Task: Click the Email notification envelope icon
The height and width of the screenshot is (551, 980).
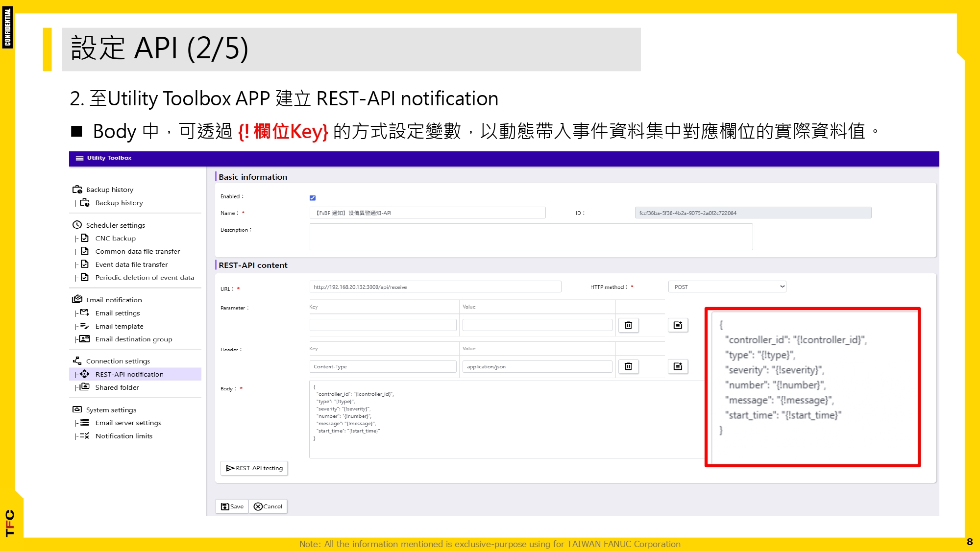Action: coord(77,299)
